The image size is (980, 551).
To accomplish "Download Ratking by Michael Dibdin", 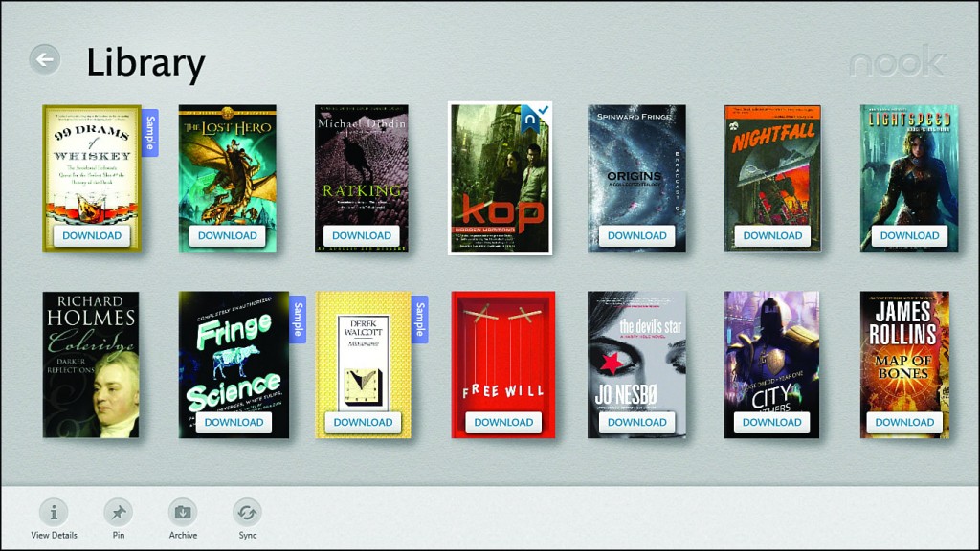I will coord(362,235).
